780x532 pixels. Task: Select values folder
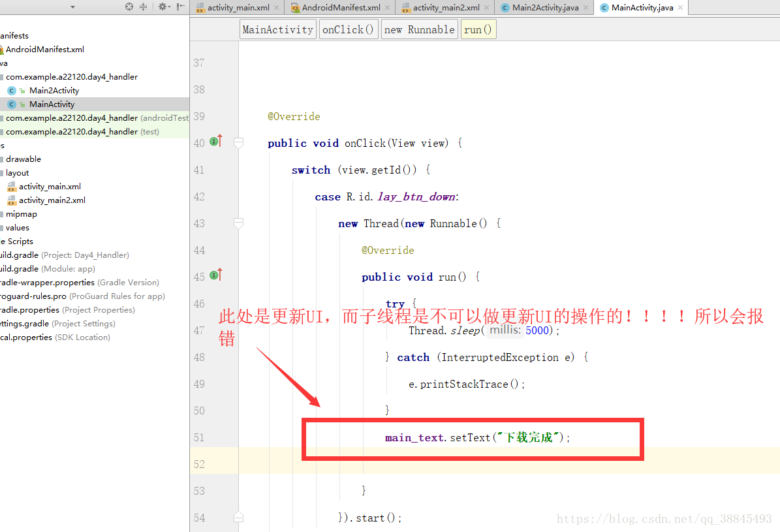tap(18, 227)
